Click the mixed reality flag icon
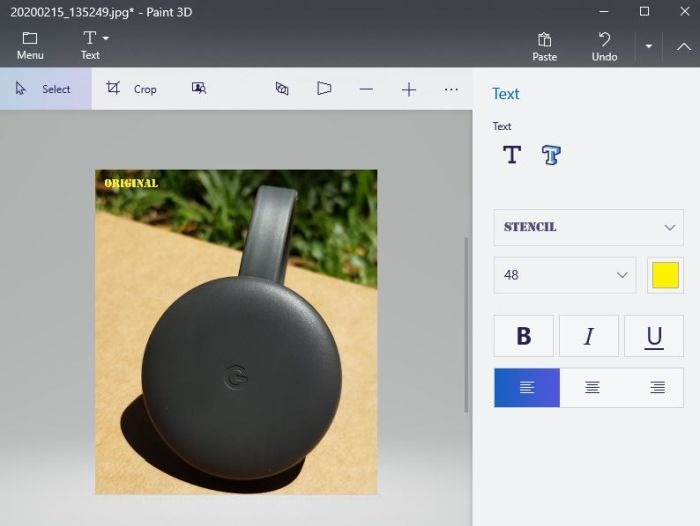Screen dimensions: 700x526 tap(324, 89)
